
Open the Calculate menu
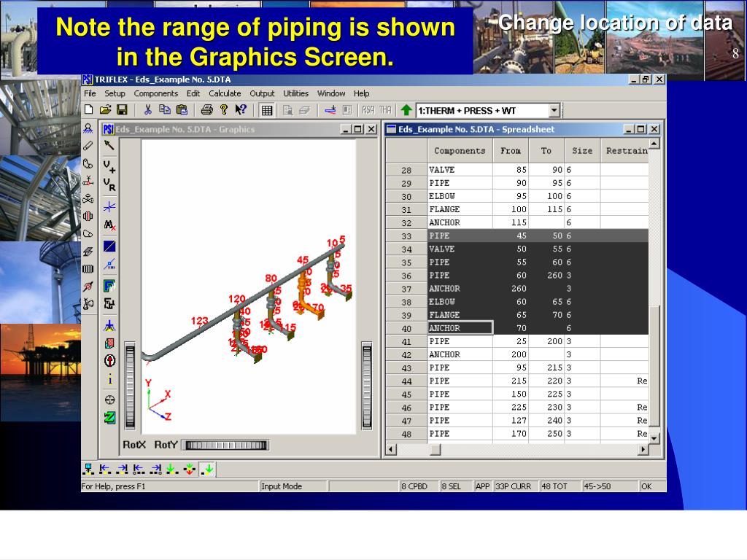point(225,93)
